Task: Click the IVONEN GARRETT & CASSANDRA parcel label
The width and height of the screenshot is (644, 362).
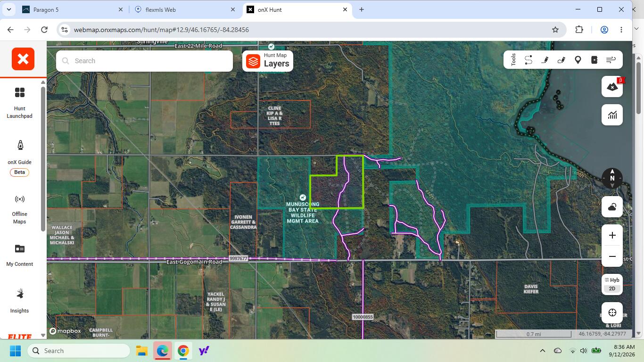Action: pos(243,222)
